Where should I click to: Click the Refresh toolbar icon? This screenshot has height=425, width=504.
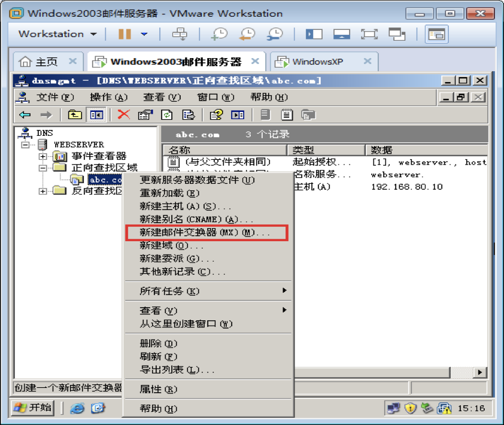point(167,114)
